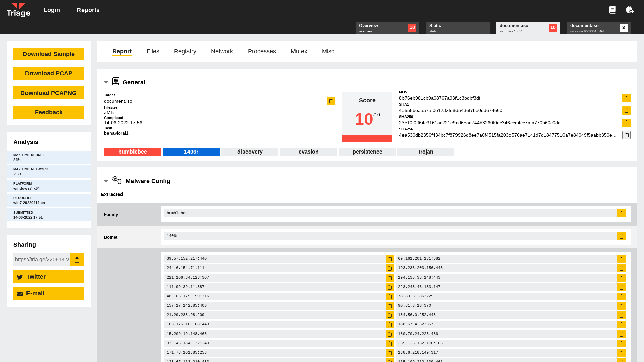Screen dimensions: 644x362
Task: Open the Triage logo home
Action: (18, 10)
